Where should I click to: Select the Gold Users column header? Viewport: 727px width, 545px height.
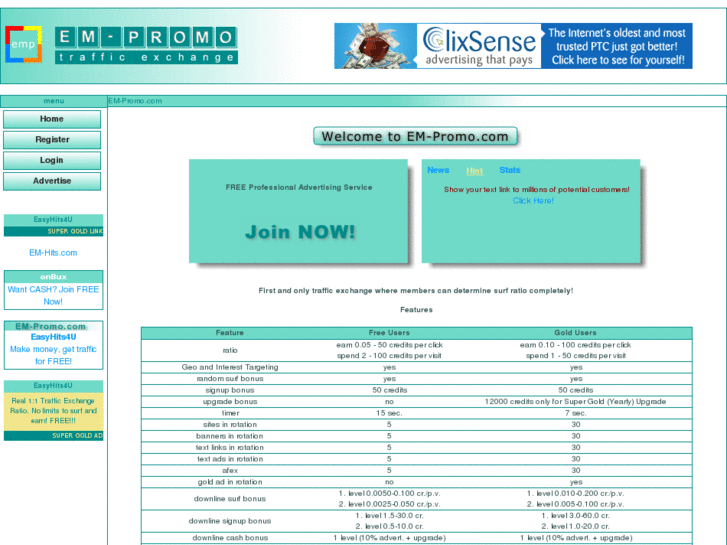pyautogui.click(x=575, y=333)
